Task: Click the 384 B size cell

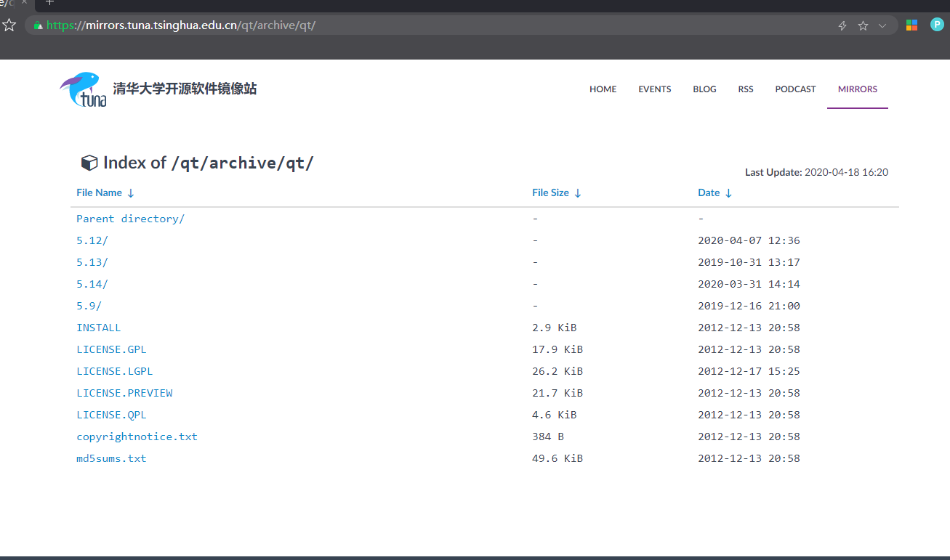Action: click(x=548, y=437)
